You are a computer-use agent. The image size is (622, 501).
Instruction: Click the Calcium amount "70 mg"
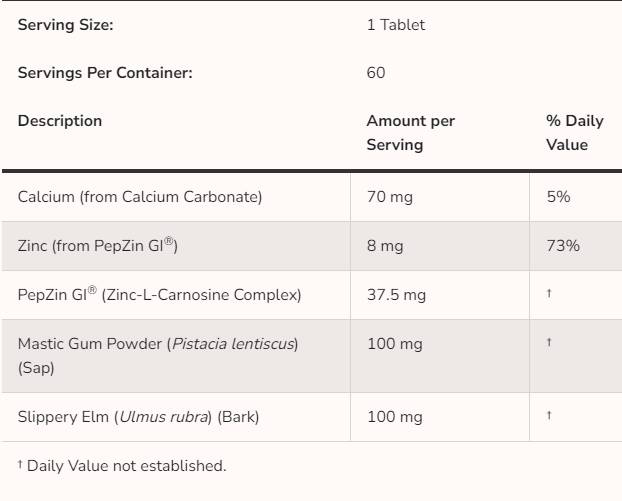390,197
